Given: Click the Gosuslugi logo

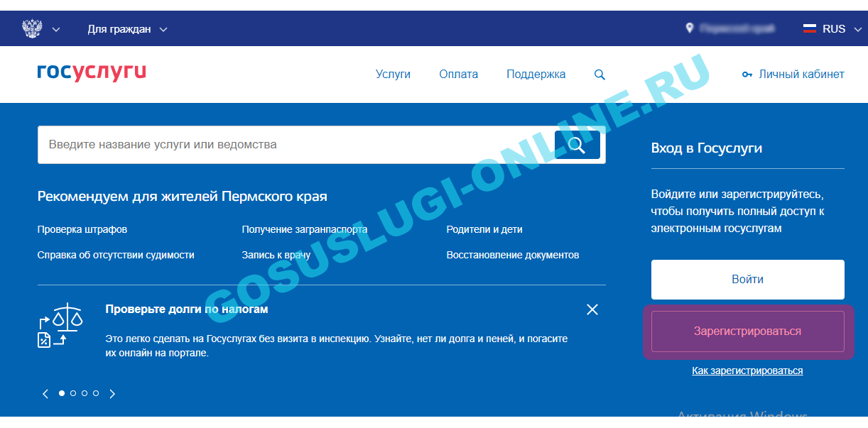Looking at the screenshot, I should point(92,72).
